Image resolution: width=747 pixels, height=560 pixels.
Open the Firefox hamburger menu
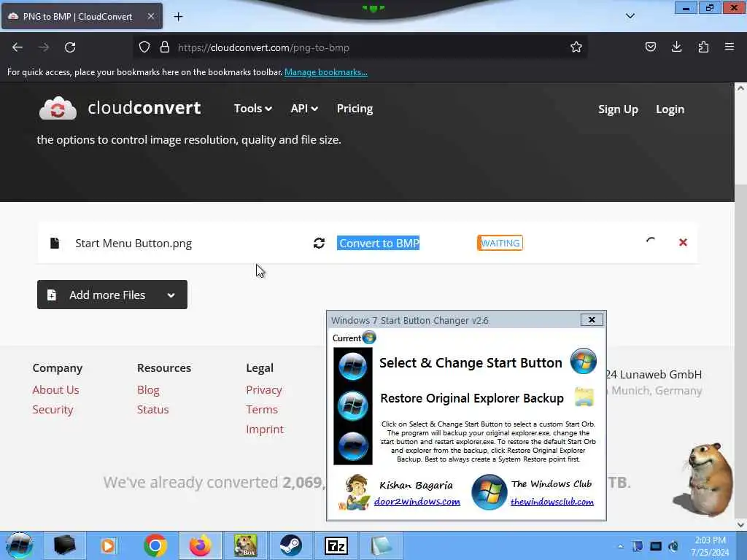click(729, 47)
